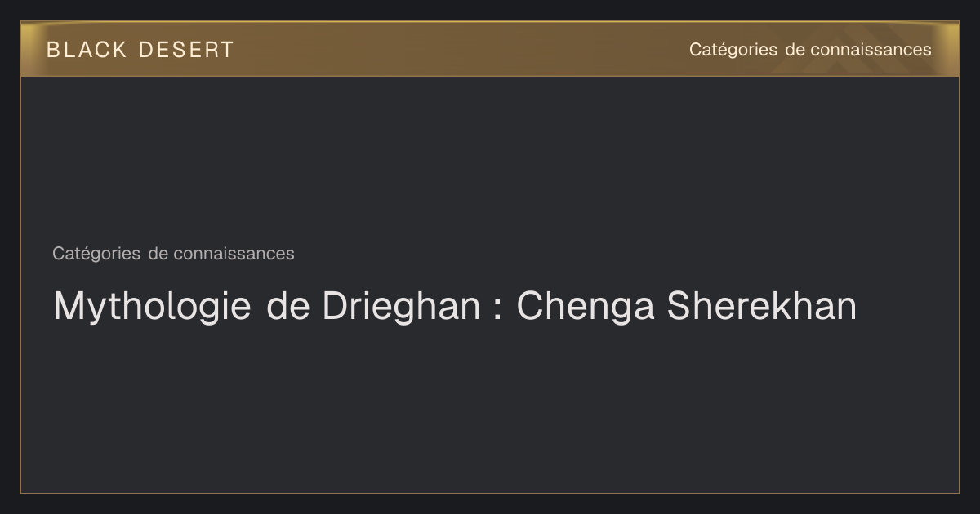The image size is (980, 514).
Task: Click the word Catégories in the golden header
Action: tap(733, 50)
